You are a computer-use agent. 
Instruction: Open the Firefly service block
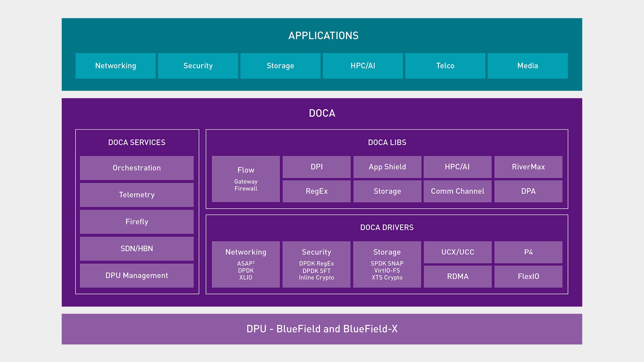tap(137, 222)
